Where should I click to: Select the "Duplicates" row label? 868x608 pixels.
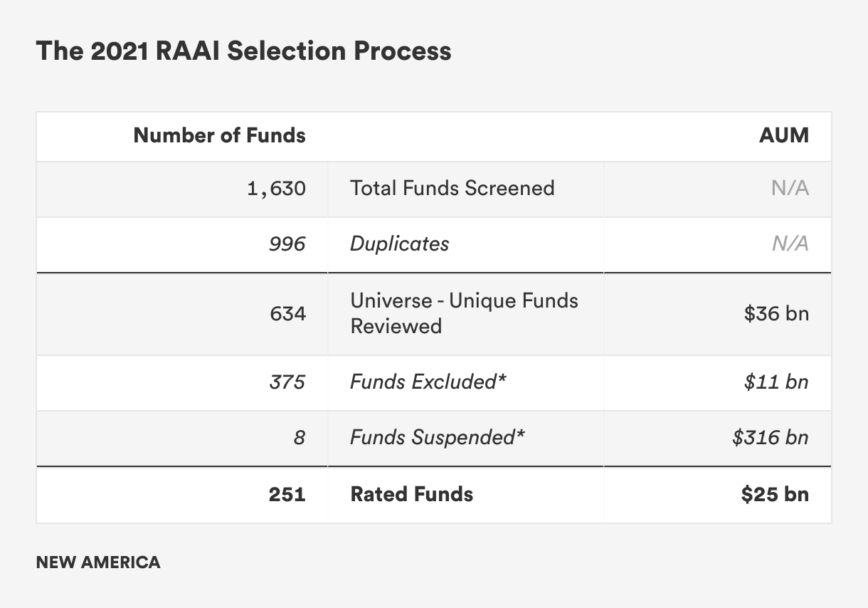(x=399, y=244)
